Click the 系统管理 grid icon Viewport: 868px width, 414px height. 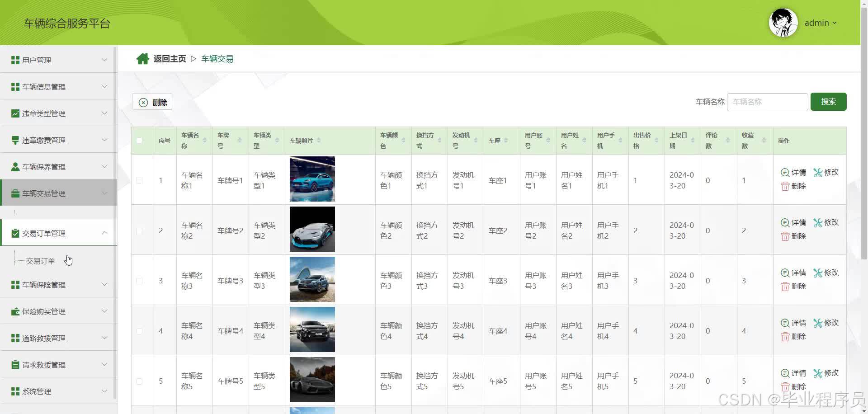pyautogui.click(x=15, y=391)
